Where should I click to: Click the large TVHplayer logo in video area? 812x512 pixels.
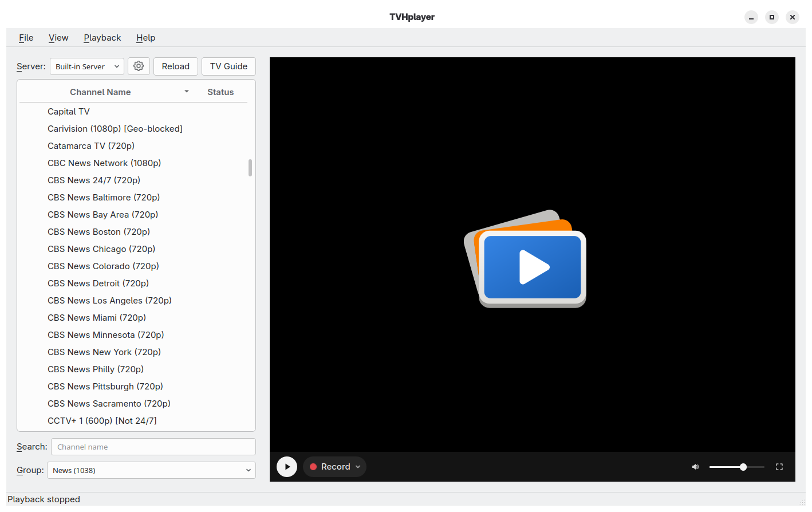coord(525,259)
